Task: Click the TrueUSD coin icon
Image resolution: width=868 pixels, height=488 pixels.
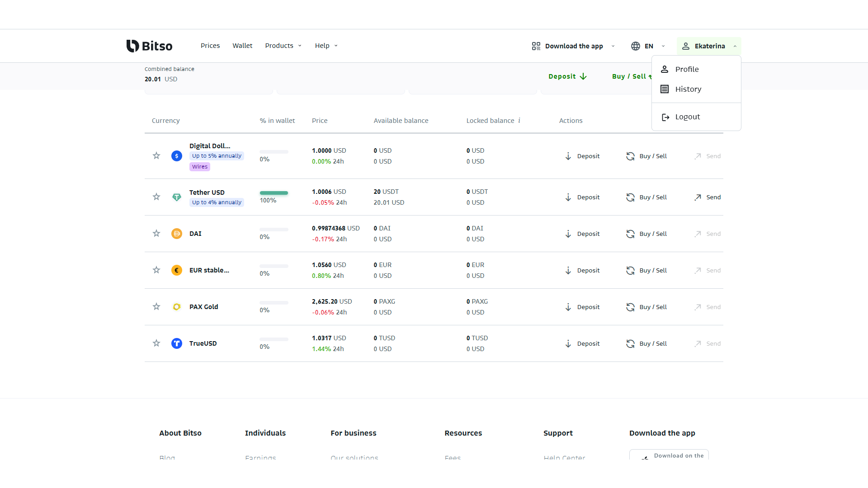Action: click(x=177, y=343)
